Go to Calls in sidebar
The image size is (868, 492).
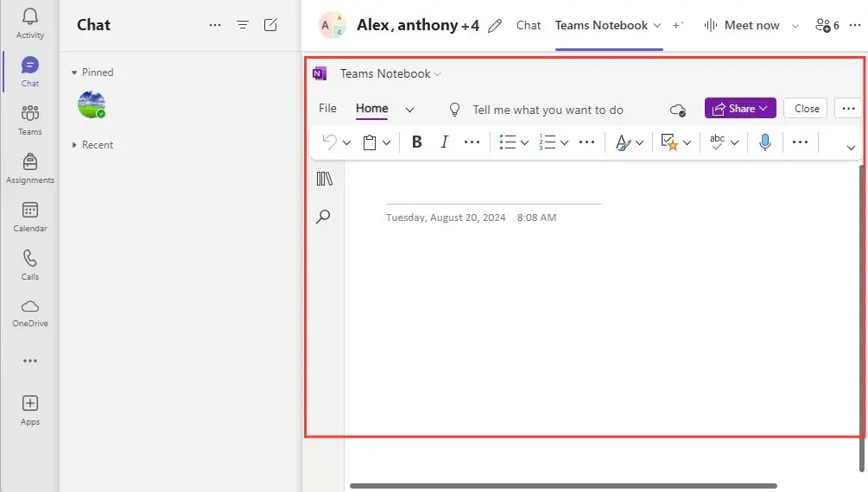[30, 265]
